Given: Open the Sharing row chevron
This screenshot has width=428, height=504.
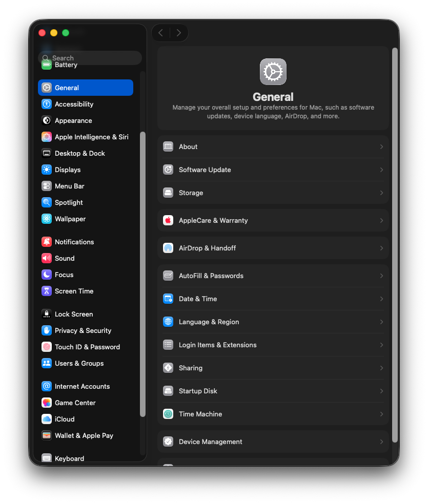Looking at the screenshot, I should click(x=381, y=368).
